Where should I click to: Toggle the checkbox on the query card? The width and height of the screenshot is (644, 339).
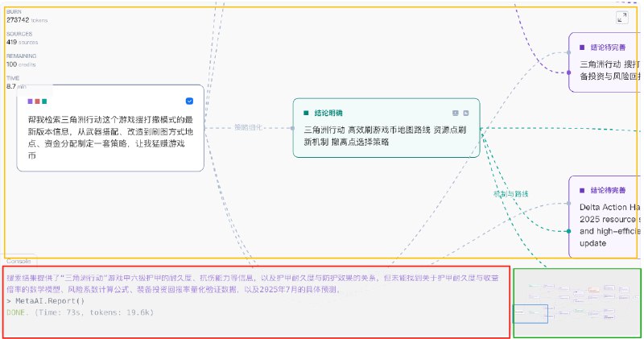(189, 101)
